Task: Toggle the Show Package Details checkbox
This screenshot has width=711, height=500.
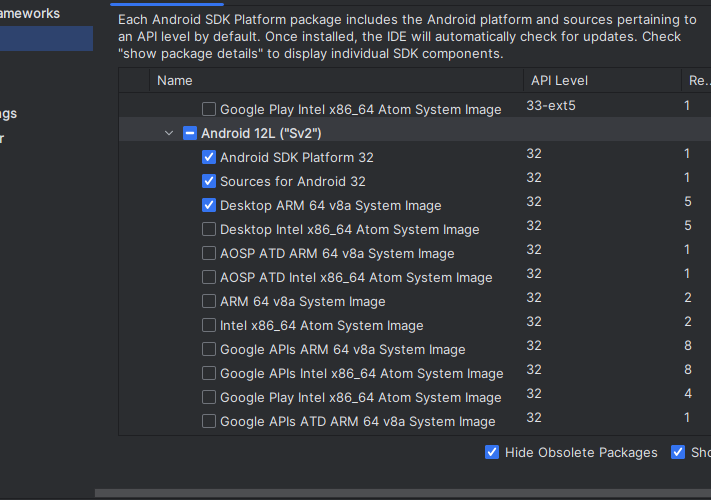Action: (678, 452)
